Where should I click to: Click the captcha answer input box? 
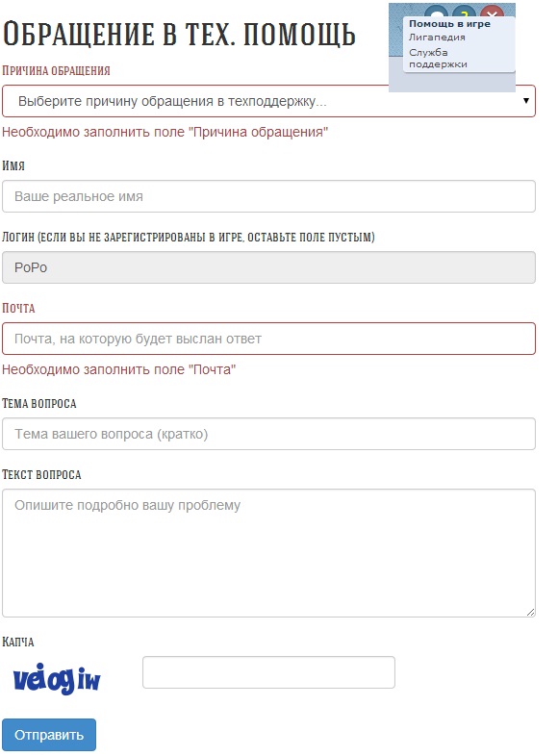(268, 672)
